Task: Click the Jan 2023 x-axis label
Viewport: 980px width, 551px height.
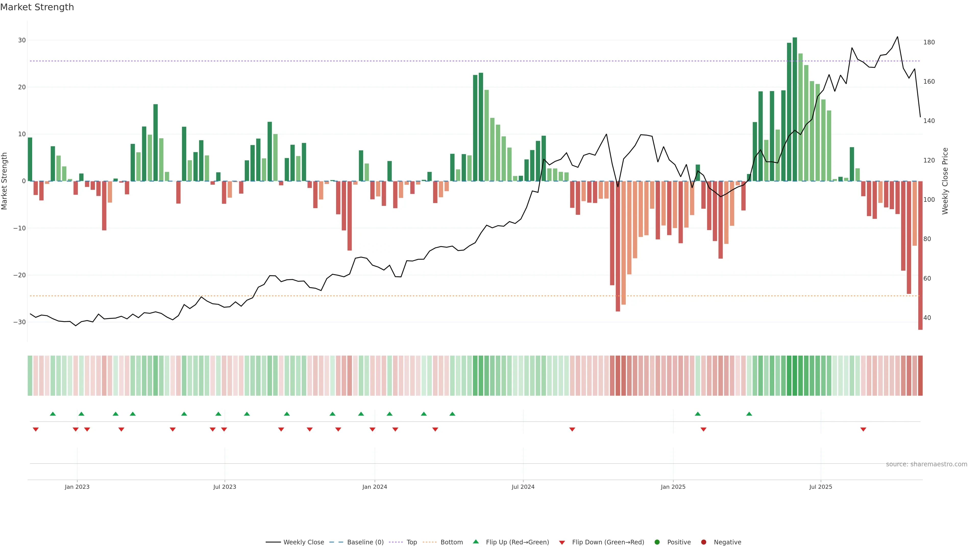Action: click(77, 487)
